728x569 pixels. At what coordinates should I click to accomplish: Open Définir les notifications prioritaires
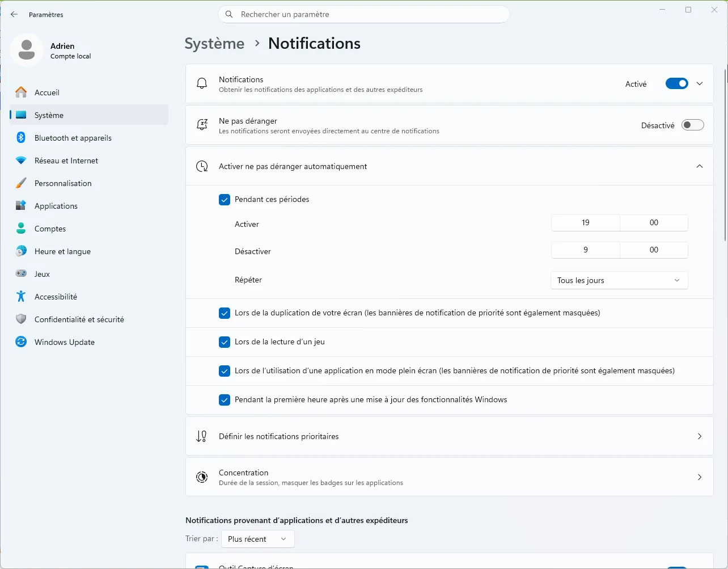point(450,436)
